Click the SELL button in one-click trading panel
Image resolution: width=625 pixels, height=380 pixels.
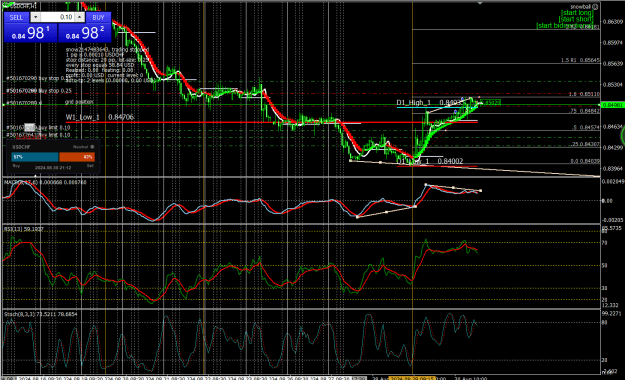[16, 17]
